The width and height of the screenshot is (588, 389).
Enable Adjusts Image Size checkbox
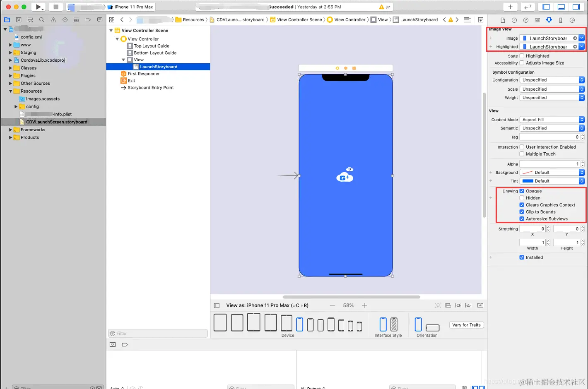point(522,63)
